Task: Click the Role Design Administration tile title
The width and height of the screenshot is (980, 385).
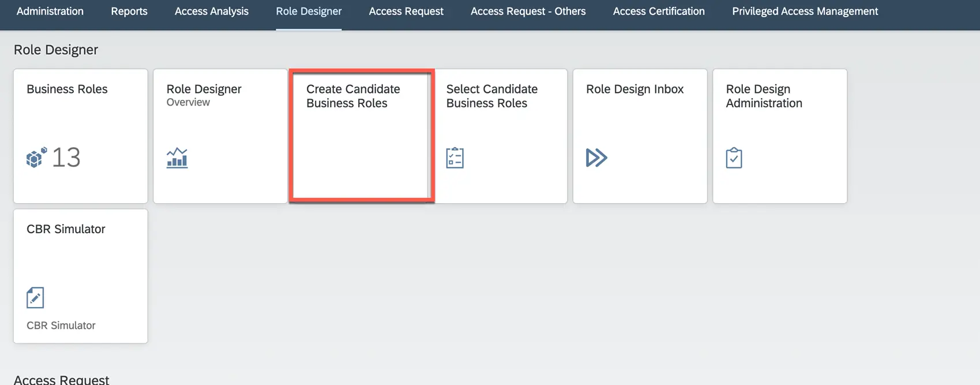Action: pos(764,96)
